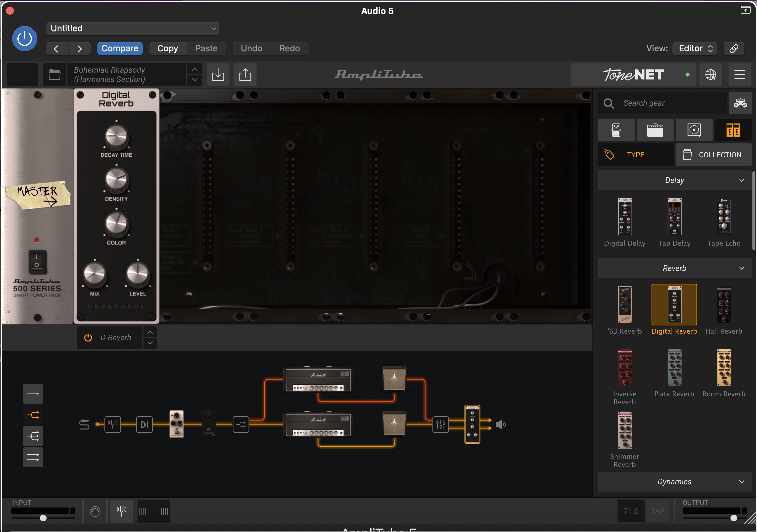The height and width of the screenshot is (532, 757).
Task: Select two-way split signal chain routing
Action: [x=33, y=415]
